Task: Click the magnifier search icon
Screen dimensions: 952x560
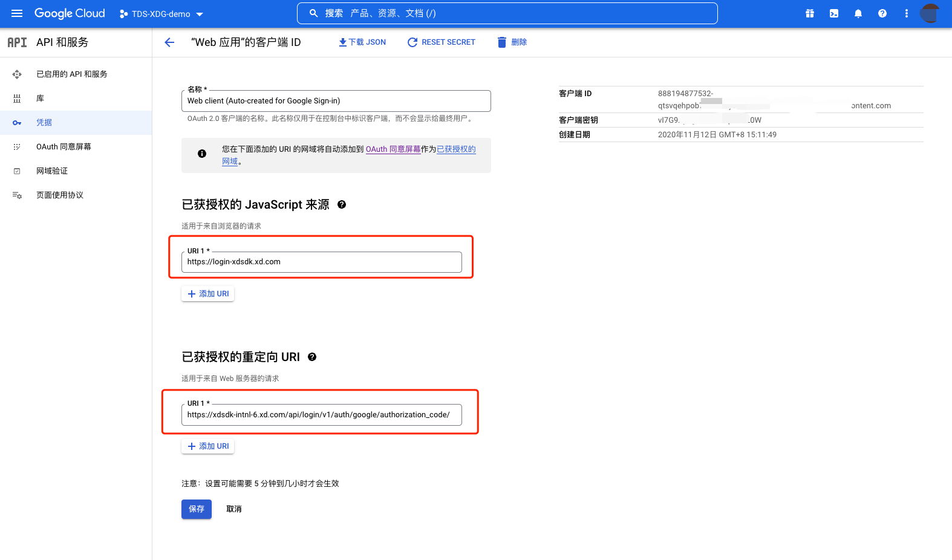Action: coord(313,13)
